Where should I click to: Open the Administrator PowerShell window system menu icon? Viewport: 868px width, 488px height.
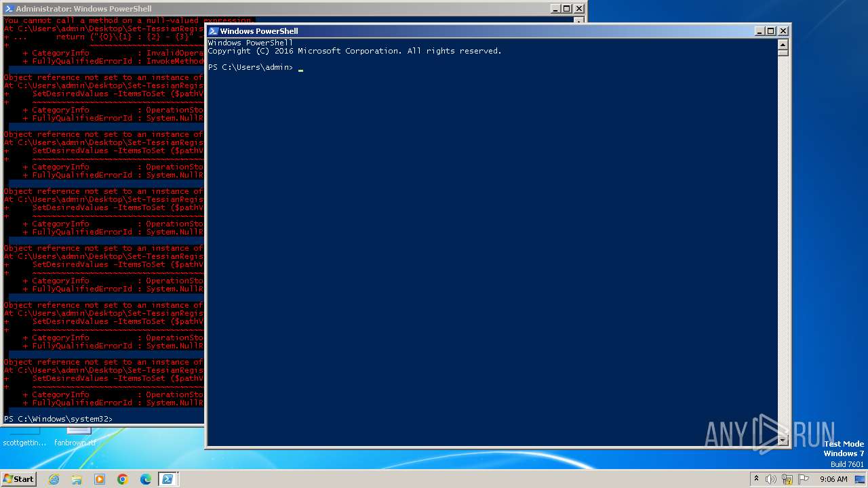pyautogui.click(x=9, y=9)
